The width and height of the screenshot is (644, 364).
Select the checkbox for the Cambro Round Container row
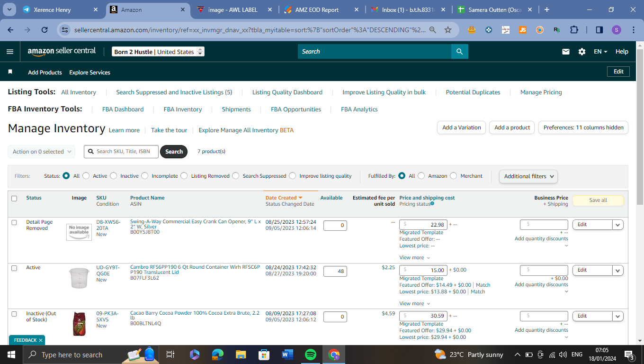pos(14,268)
